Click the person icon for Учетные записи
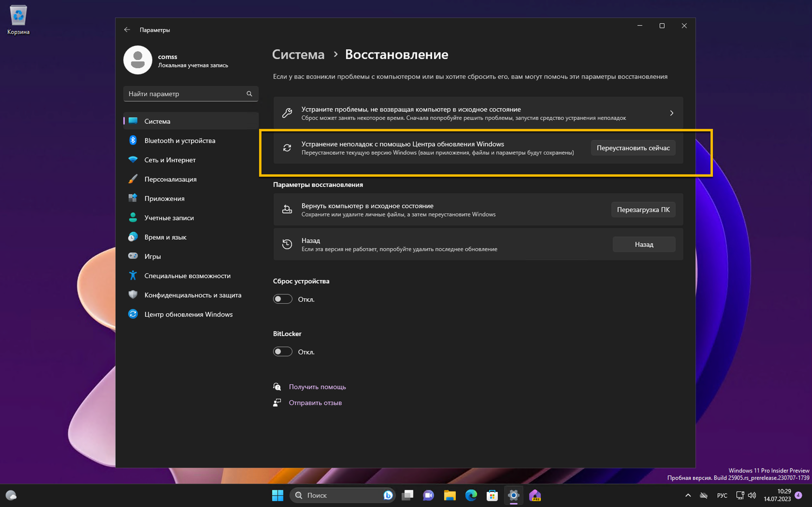812x507 pixels. (x=133, y=218)
